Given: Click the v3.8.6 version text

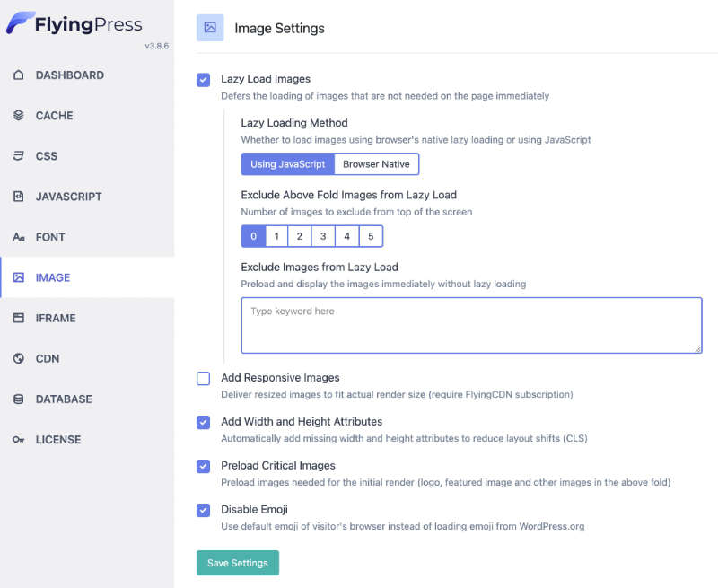Looking at the screenshot, I should point(156,46).
